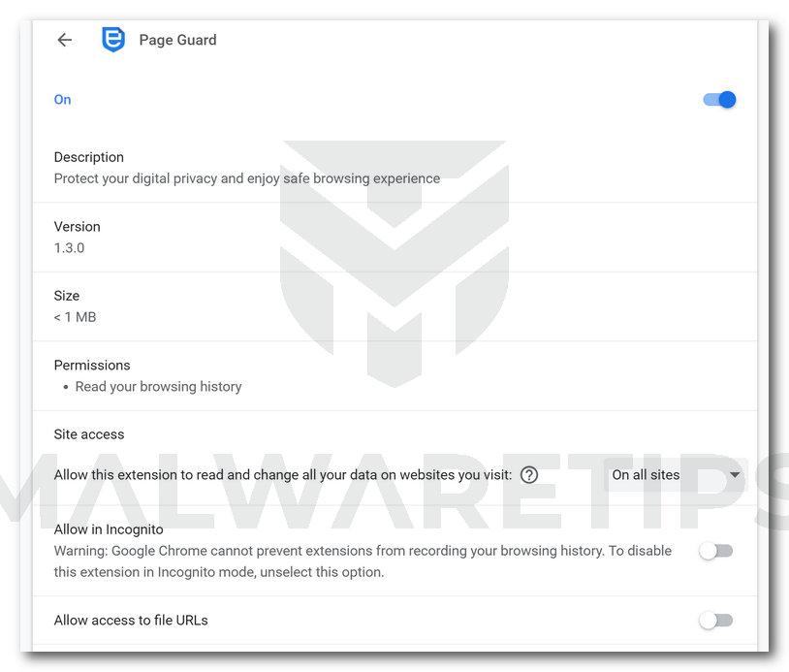Click the Permissions heading

[92, 365]
